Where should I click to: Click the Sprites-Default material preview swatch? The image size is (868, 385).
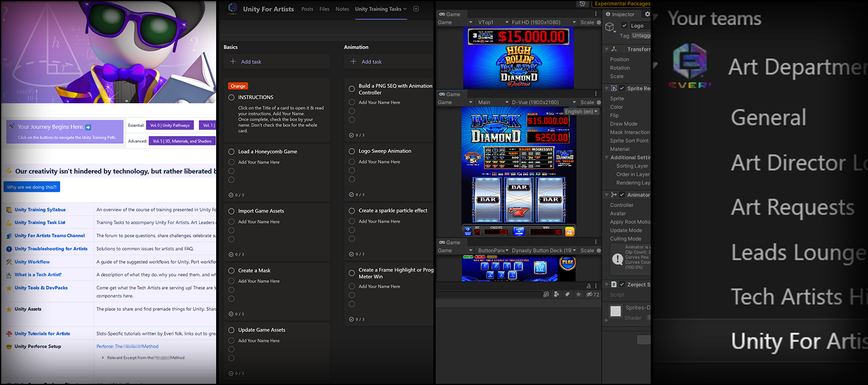click(616, 311)
